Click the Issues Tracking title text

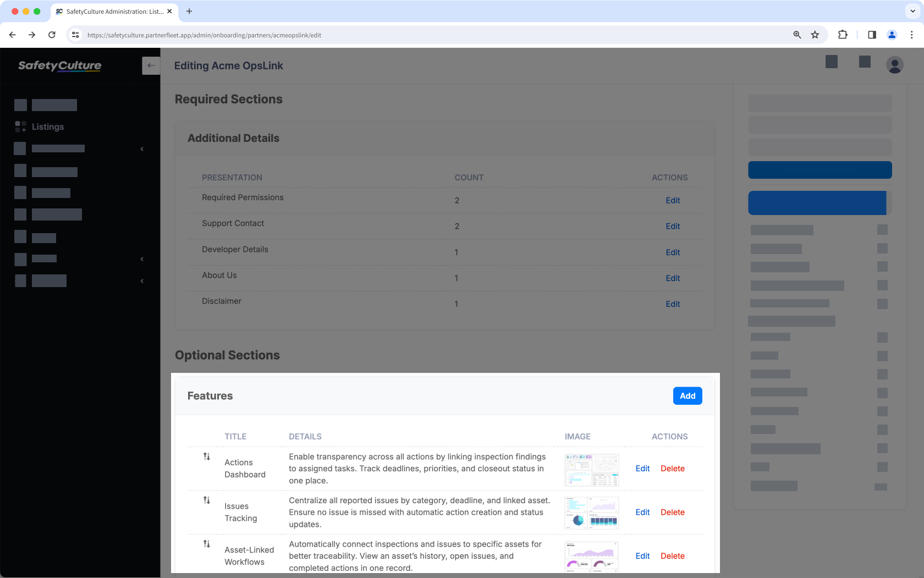(240, 512)
